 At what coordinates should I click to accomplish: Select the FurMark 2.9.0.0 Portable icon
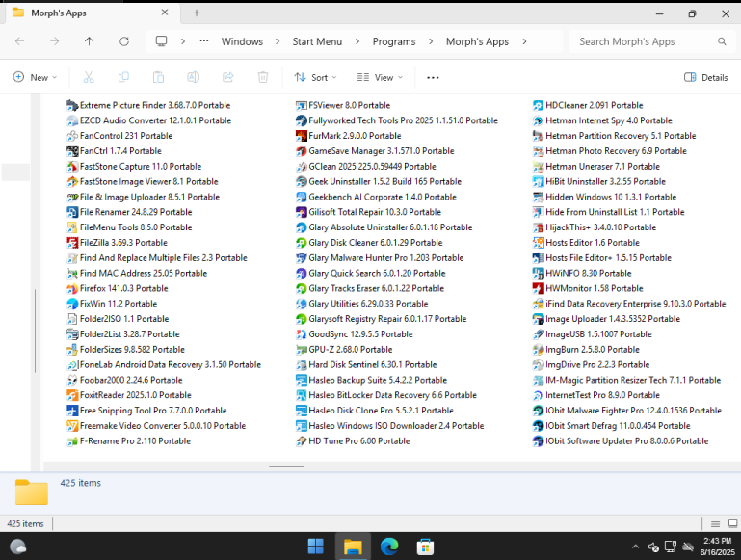coord(301,136)
